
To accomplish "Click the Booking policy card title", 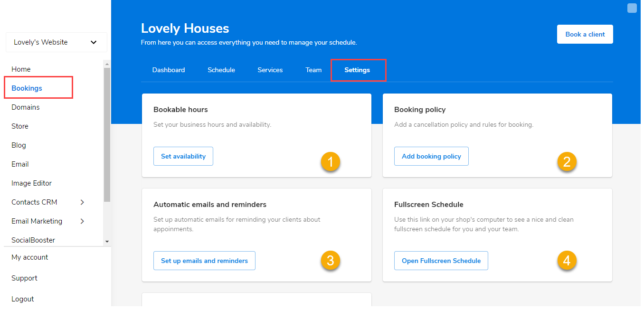I will click(x=420, y=110).
